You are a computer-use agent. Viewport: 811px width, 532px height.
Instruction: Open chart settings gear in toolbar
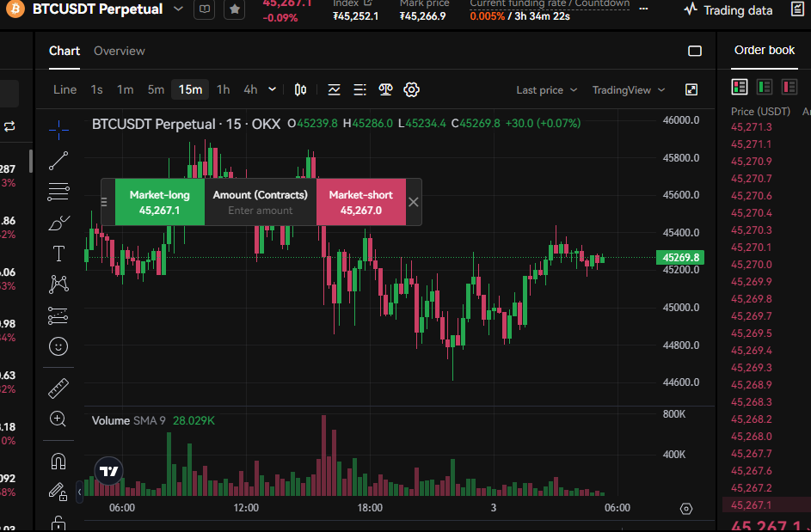tap(411, 90)
